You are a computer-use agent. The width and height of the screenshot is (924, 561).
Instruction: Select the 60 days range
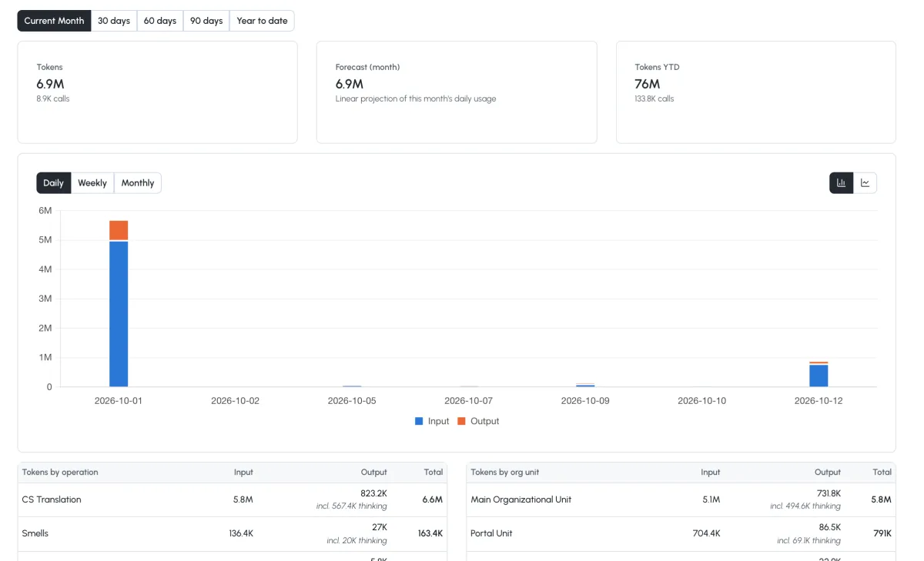tap(160, 21)
